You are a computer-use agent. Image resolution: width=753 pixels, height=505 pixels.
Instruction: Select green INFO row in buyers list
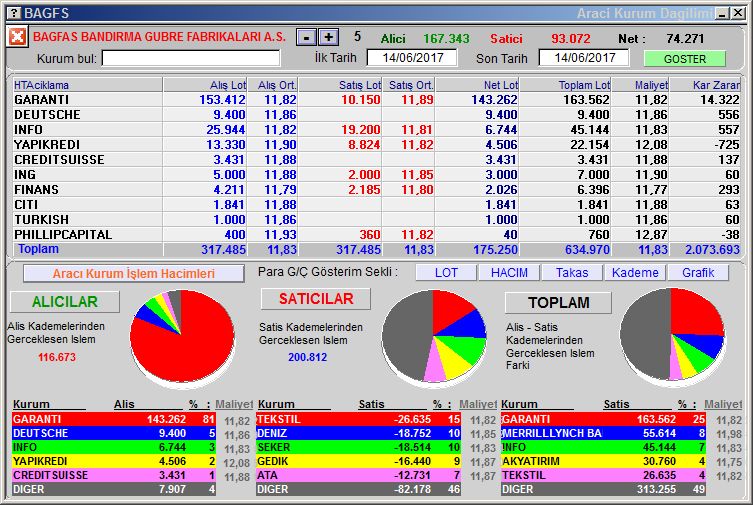114,447
